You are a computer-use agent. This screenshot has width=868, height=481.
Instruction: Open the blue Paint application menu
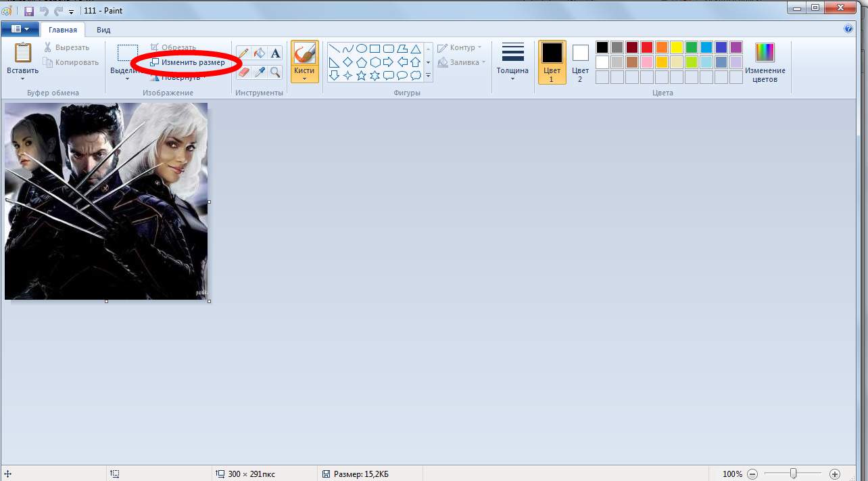20,29
